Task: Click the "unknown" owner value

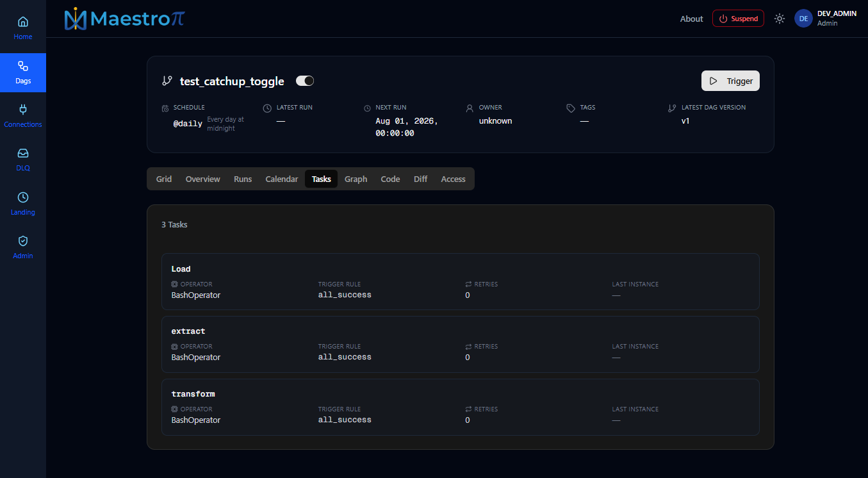Action: [495, 120]
